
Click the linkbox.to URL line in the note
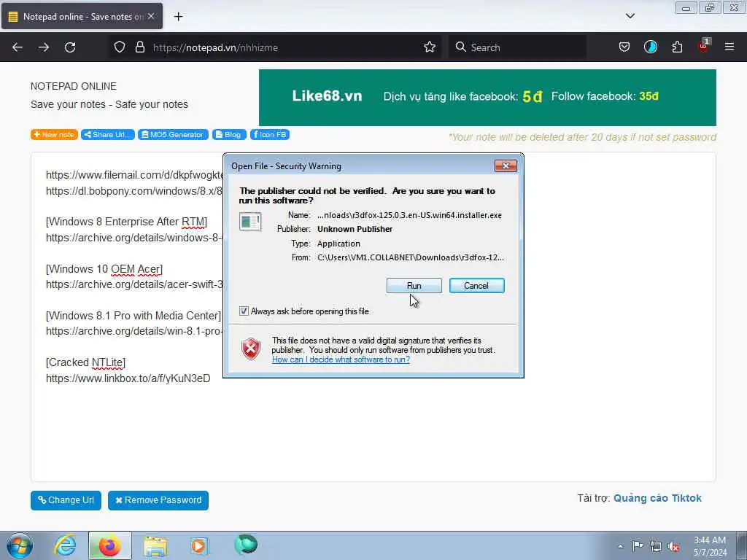(128, 378)
